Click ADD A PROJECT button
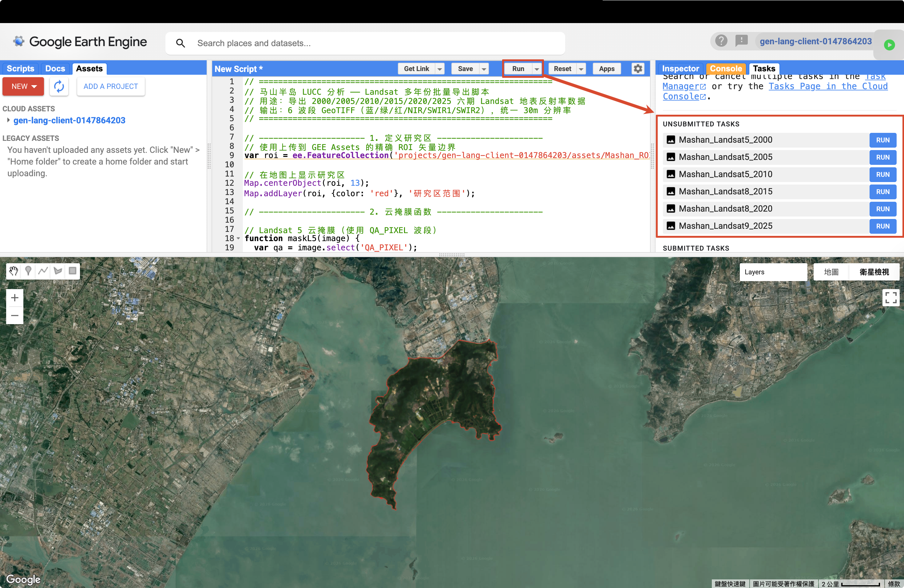The height and width of the screenshot is (588, 904). (x=111, y=87)
